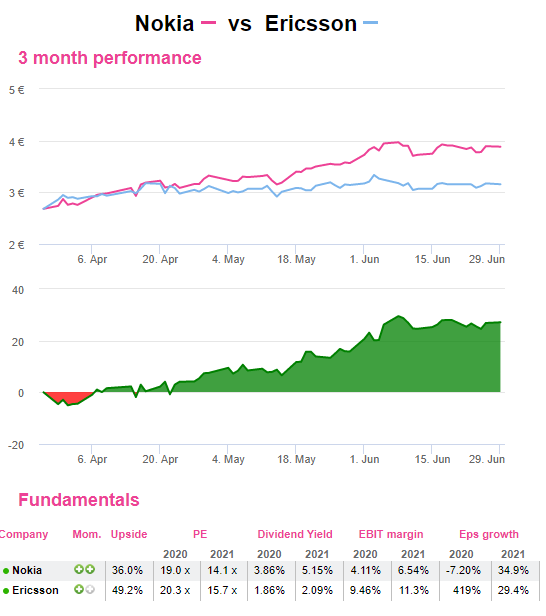Select Nokia dividend yield 5.15%
The image size is (546, 616).
[x=317, y=570]
